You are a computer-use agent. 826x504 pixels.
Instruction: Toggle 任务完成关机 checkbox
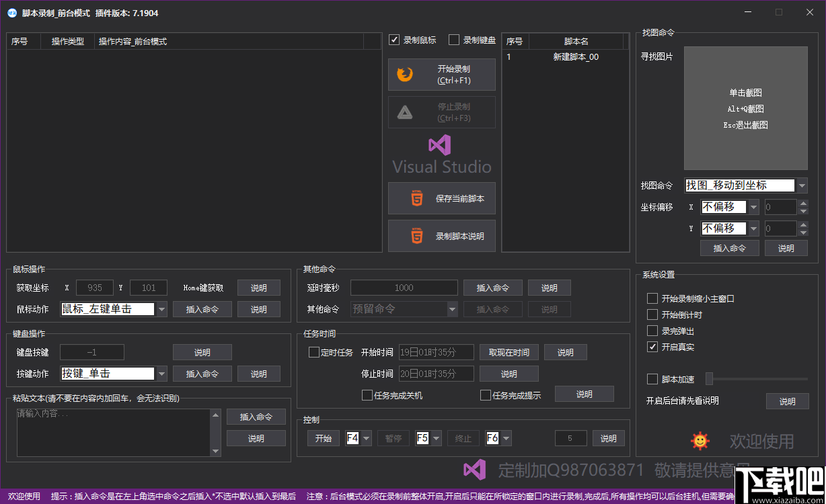(x=367, y=395)
